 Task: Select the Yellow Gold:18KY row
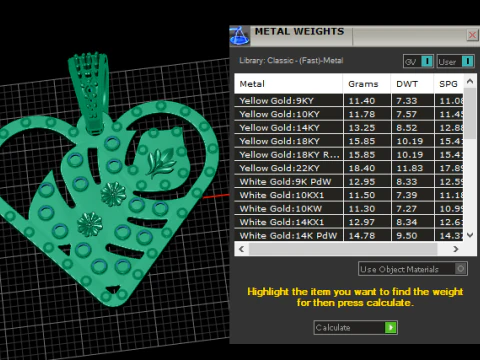pos(349,141)
